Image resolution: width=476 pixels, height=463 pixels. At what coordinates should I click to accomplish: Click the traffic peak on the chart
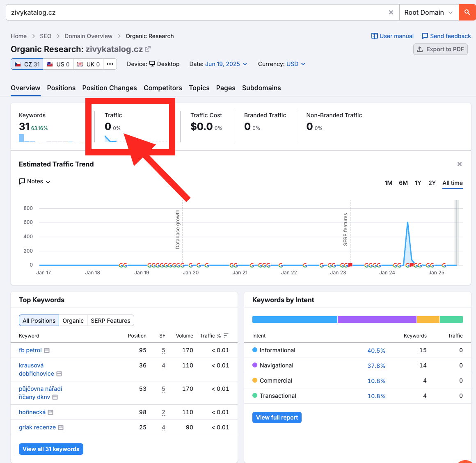(x=407, y=222)
